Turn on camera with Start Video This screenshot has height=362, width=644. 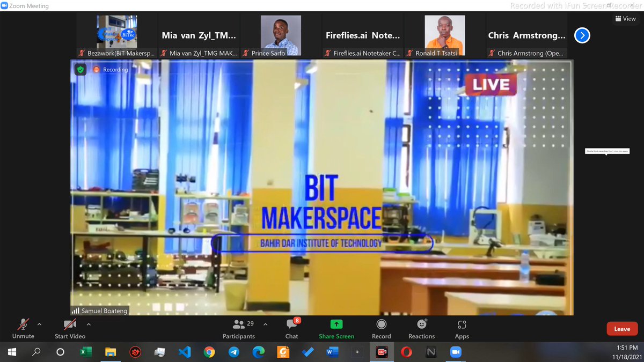(70, 329)
